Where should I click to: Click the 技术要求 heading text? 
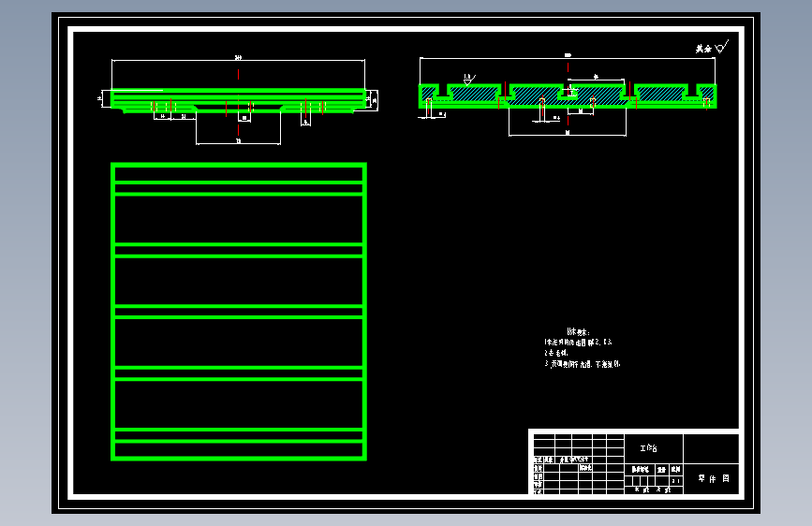[x=578, y=332]
